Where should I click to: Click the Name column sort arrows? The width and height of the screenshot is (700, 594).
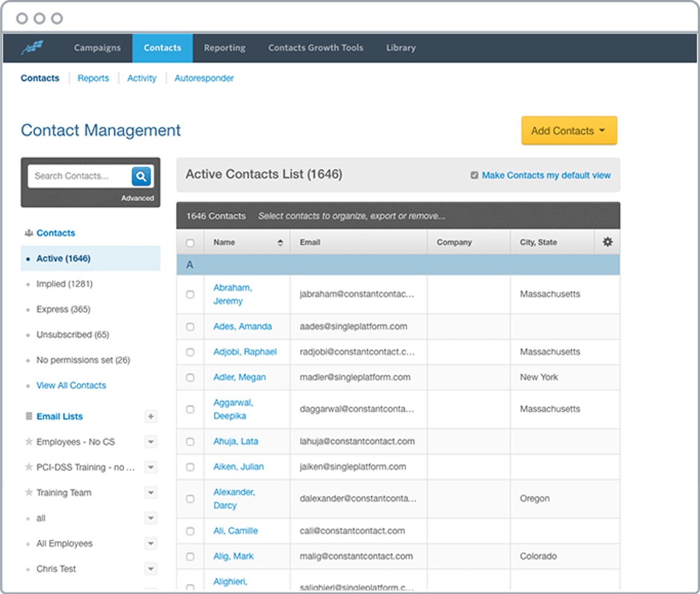(x=280, y=243)
